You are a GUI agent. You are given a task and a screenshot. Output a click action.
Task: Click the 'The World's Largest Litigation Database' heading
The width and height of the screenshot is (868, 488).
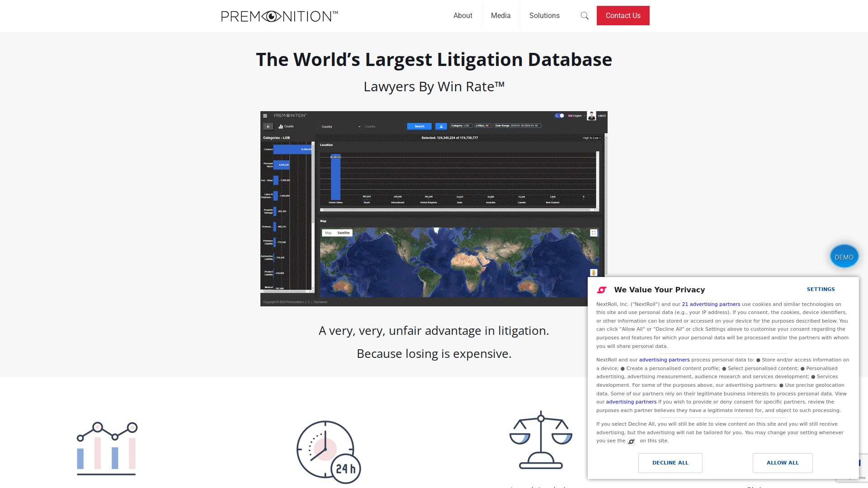click(434, 60)
